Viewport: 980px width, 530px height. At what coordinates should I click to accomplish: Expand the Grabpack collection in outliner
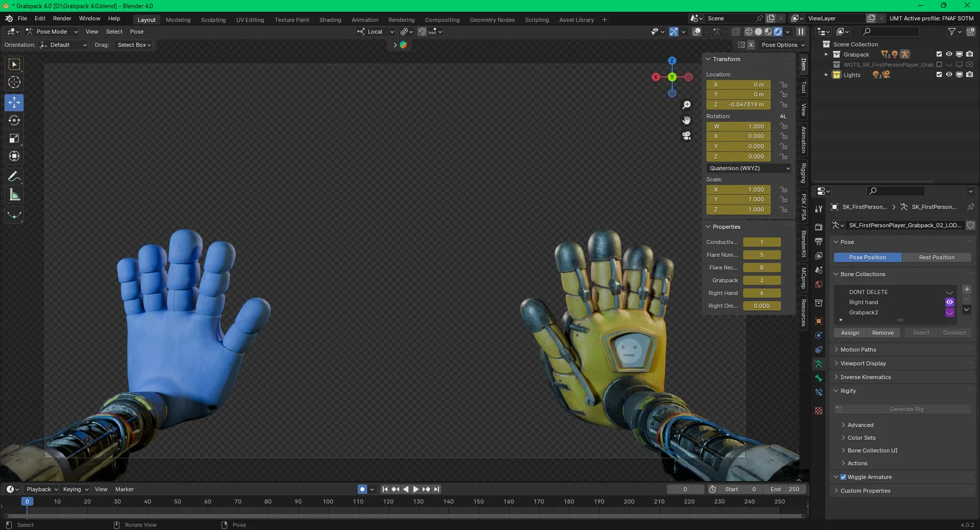click(826, 54)
